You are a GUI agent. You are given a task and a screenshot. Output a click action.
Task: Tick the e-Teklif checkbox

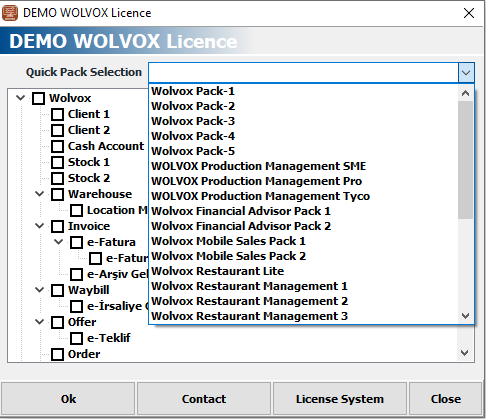tap(76, 338)
